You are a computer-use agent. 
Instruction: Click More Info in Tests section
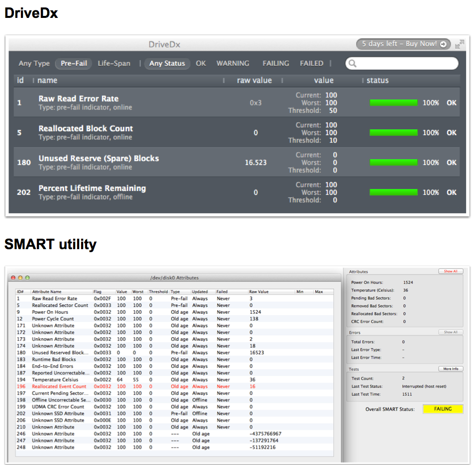click(x=451, y=369)
